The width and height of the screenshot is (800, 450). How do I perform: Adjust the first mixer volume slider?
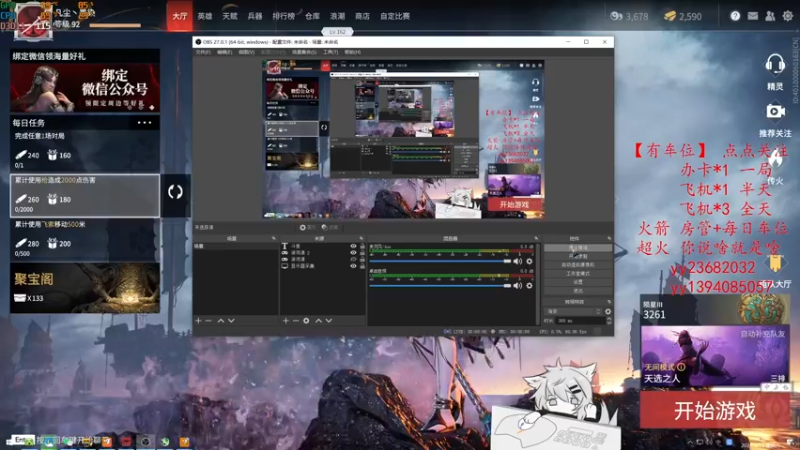(x=440, y=261)
